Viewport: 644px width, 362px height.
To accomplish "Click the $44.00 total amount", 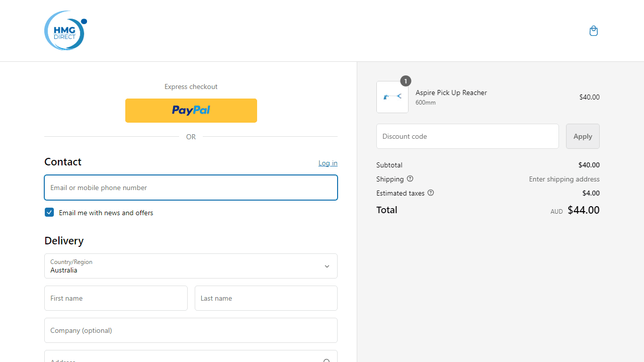I will (584, 210).
